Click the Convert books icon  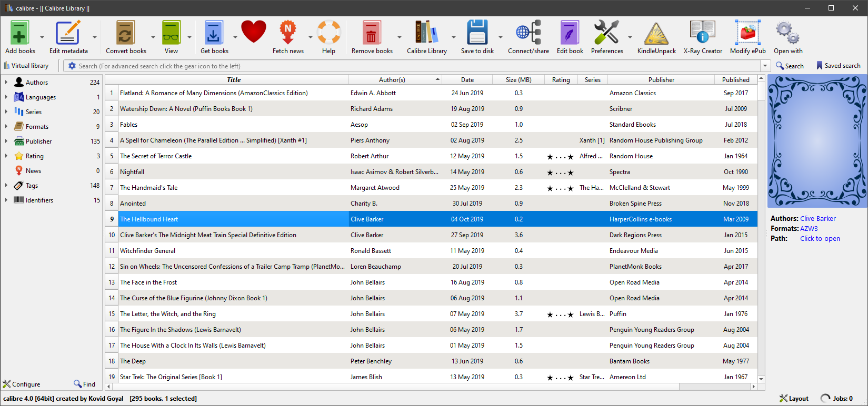(x=126, y=33)
